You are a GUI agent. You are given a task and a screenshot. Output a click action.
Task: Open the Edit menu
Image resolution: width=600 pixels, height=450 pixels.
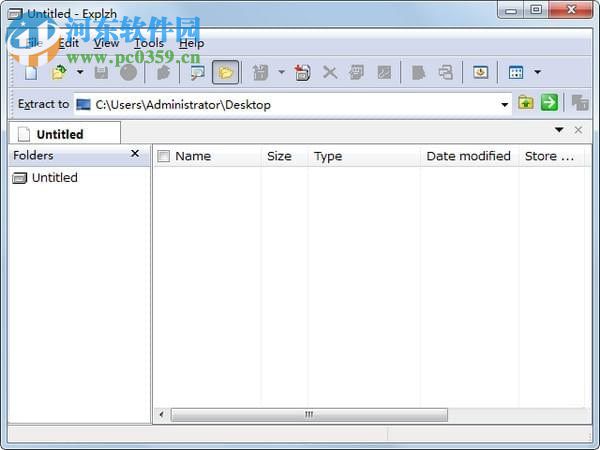click(69, 43)
